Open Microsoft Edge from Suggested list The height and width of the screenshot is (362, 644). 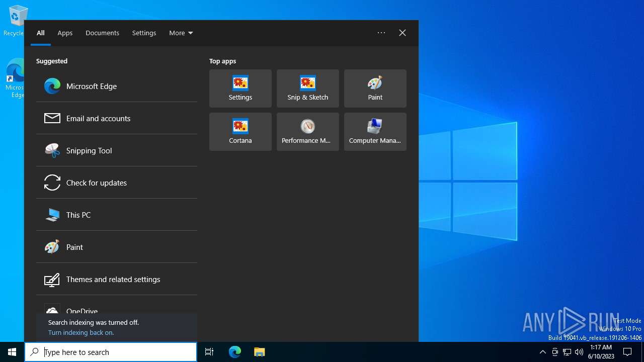117,86
